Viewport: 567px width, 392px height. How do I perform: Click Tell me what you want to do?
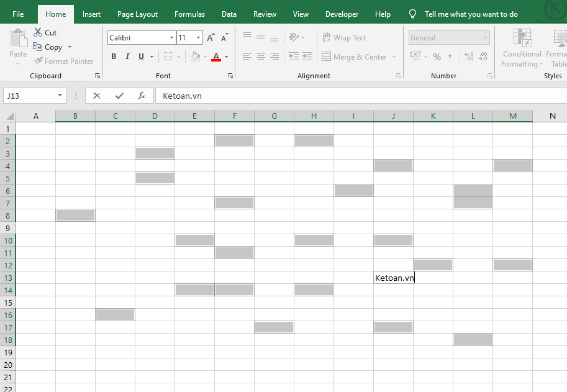click(471, 14)
